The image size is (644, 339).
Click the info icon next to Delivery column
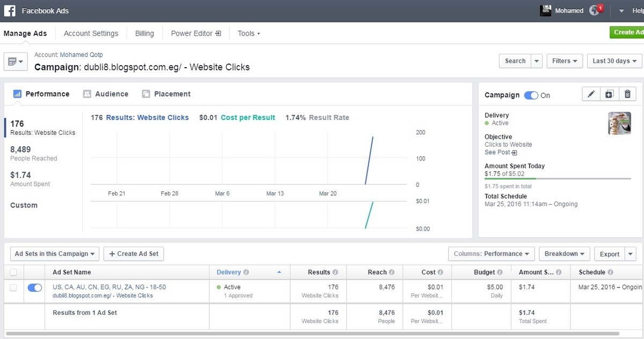246,272
